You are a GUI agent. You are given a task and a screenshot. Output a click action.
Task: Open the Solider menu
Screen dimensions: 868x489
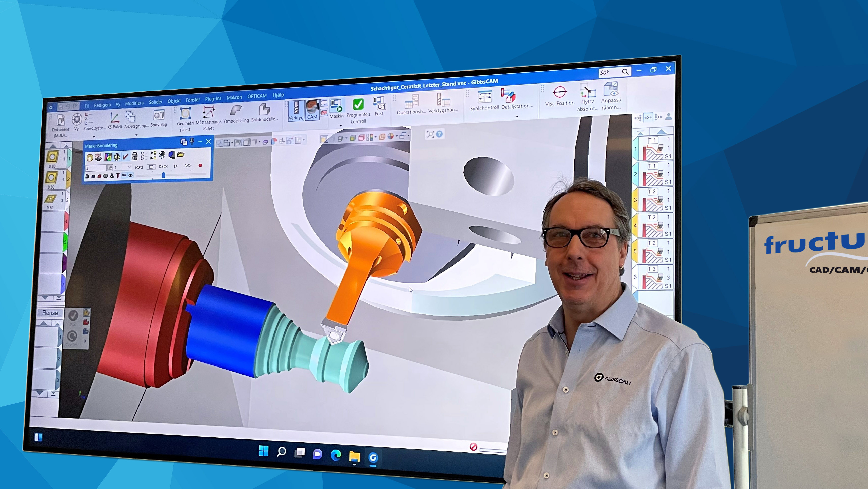[x=155, y=102]
